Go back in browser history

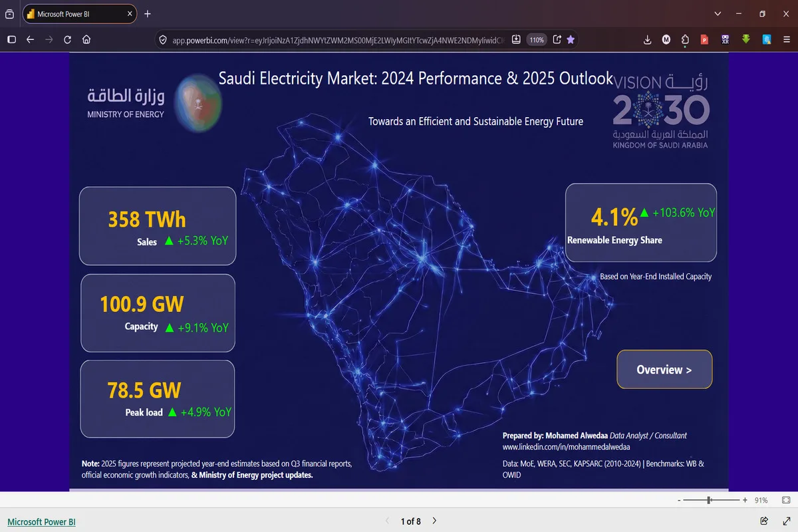(30, 40)
